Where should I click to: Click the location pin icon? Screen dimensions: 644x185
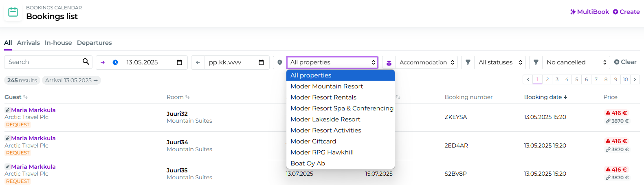[x=280, y=62]
